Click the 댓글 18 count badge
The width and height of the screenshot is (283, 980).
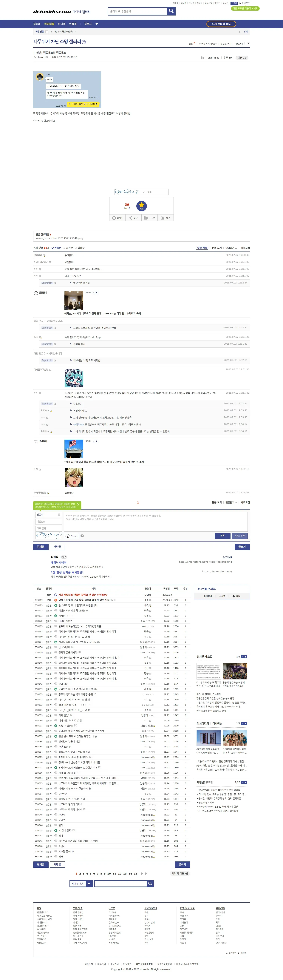point(242,58)
